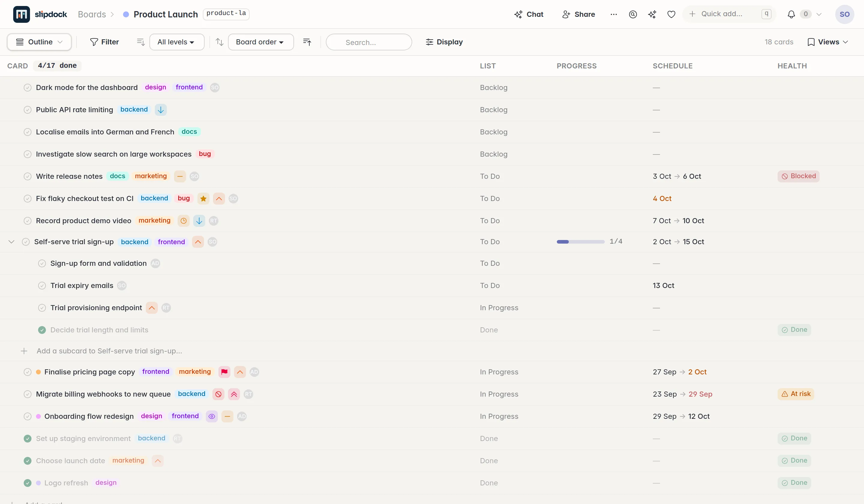Uncheck Decide trial length and limits
The width and height of the screenshot is (864, 504).
(x=42, y=330)
